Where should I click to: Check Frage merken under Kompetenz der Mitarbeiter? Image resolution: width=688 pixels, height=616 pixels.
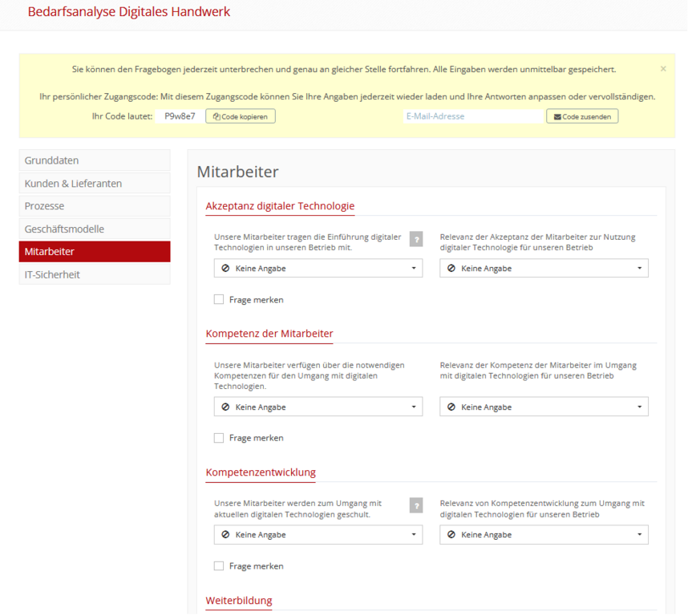[x=219, y=438]
